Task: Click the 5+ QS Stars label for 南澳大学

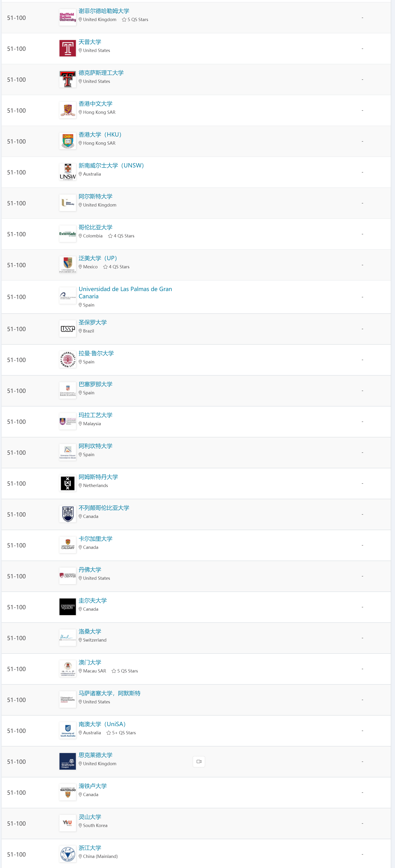Action: [x=121, y=733]
